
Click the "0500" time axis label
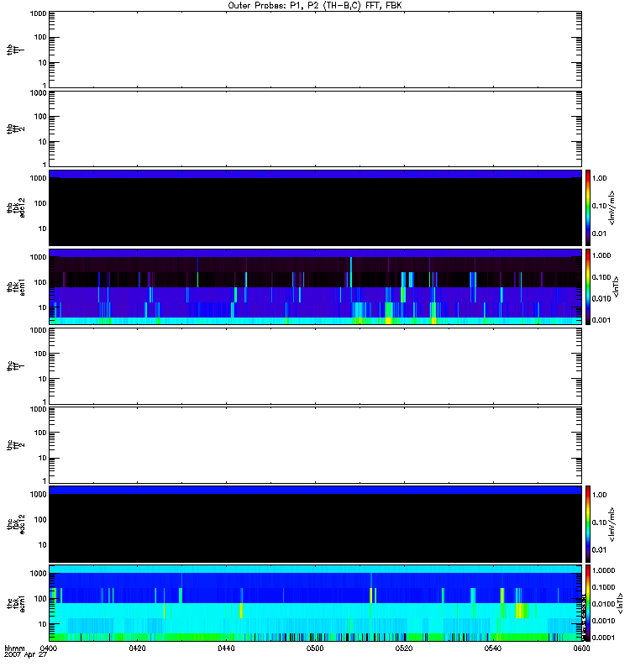tap(315, 648)
